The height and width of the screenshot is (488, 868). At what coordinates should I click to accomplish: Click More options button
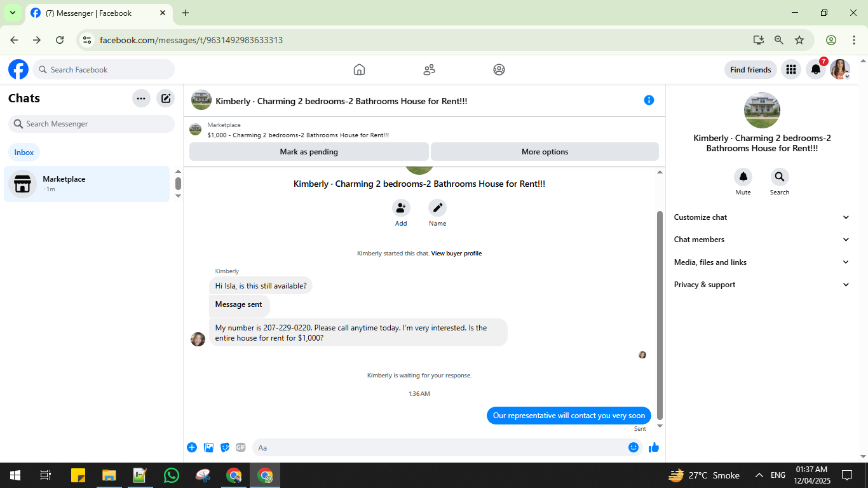coord(545,152)
